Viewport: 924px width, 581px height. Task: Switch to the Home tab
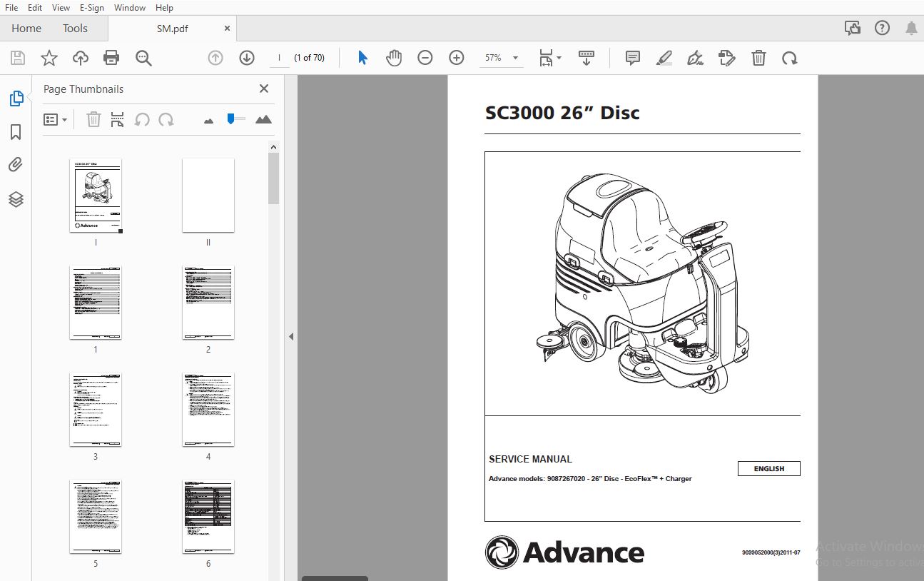pyautogui.click(x=26, y=29)
